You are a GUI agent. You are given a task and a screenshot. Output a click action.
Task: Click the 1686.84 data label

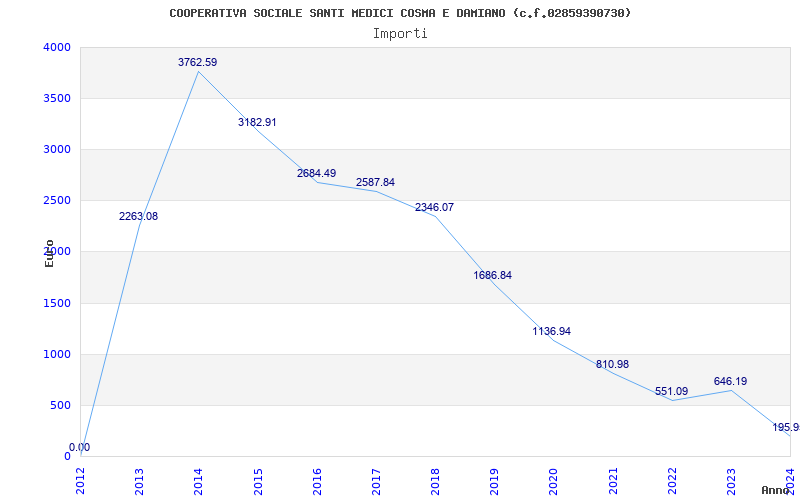point(492,276)
